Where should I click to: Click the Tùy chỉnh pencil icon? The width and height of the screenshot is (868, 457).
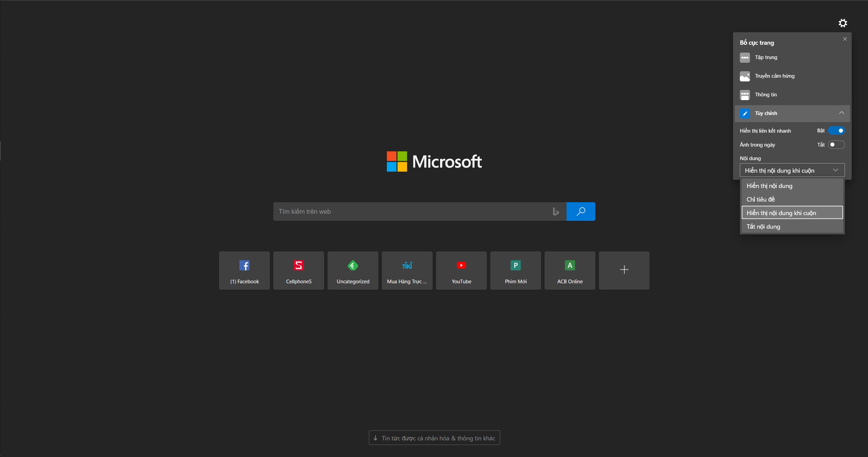coord(745,114)
